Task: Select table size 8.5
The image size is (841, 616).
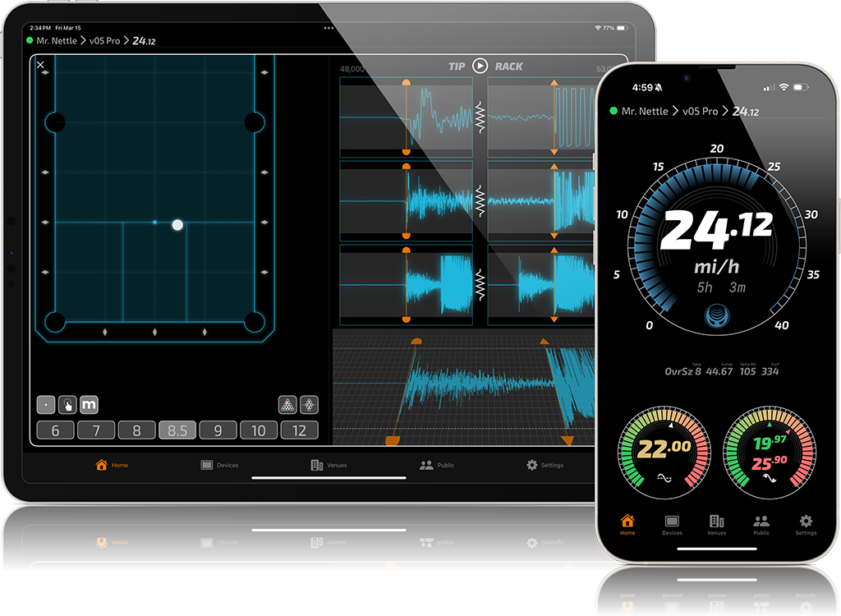Action: click(177, 430)
